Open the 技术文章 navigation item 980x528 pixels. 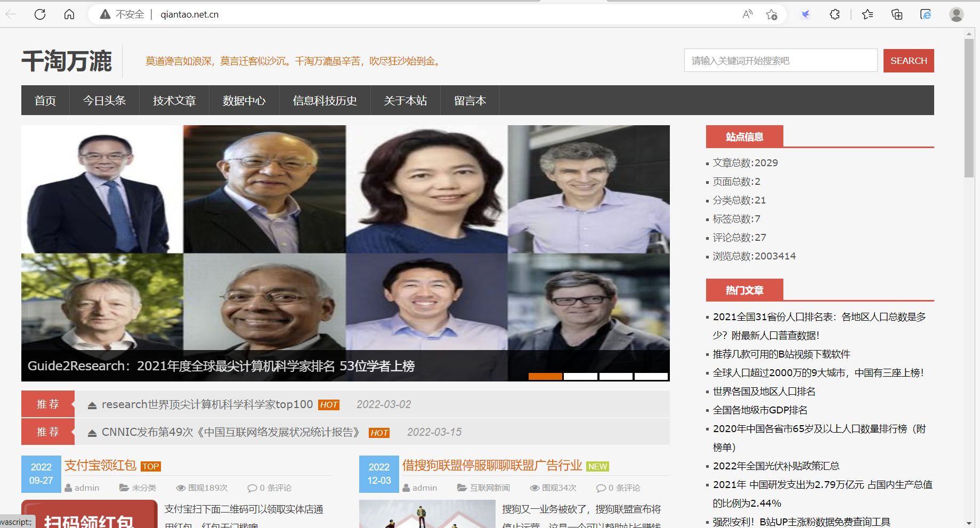174,100
